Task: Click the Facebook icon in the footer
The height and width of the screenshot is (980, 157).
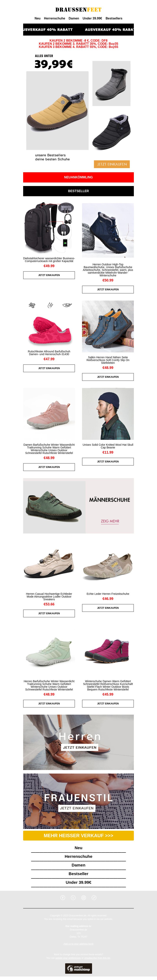Action: [63, 897]
